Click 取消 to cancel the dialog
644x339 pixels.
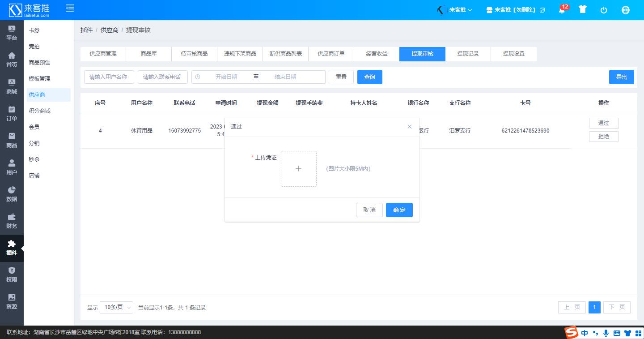tap(369, 210)
